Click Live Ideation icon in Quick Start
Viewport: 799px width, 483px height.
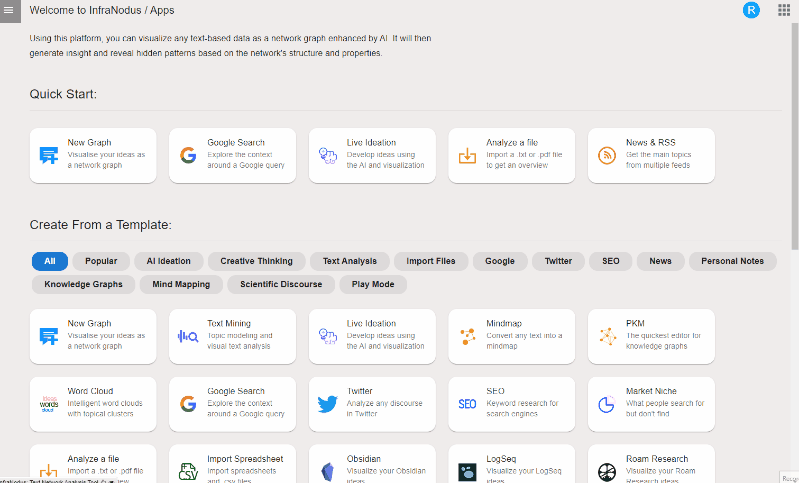point(328,155)
